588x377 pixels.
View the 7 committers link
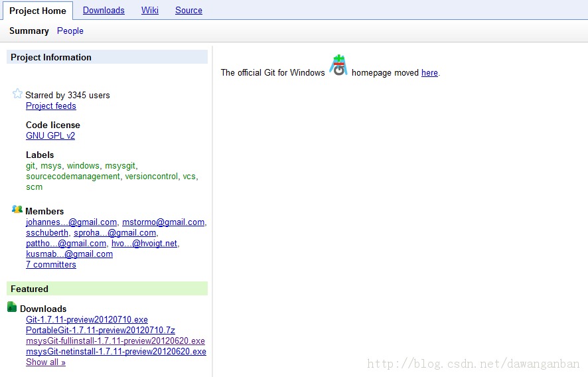[x=50, y=264]
